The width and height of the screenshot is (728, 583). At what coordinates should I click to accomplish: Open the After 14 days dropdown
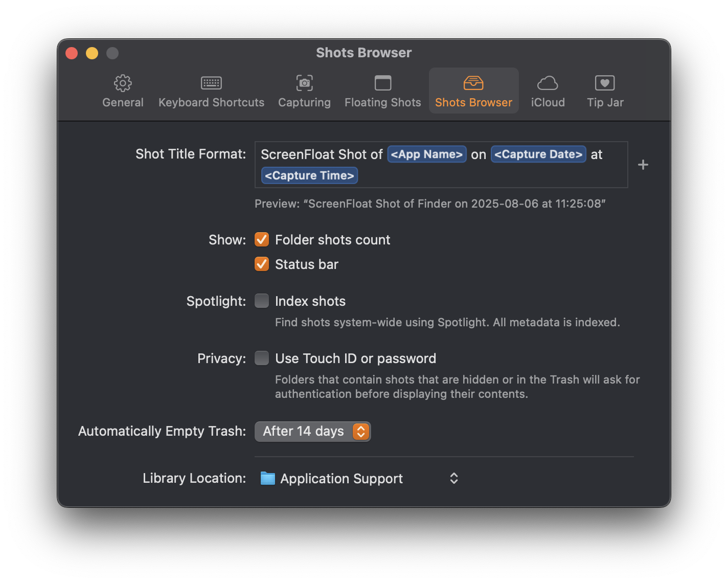pos(312,431)
